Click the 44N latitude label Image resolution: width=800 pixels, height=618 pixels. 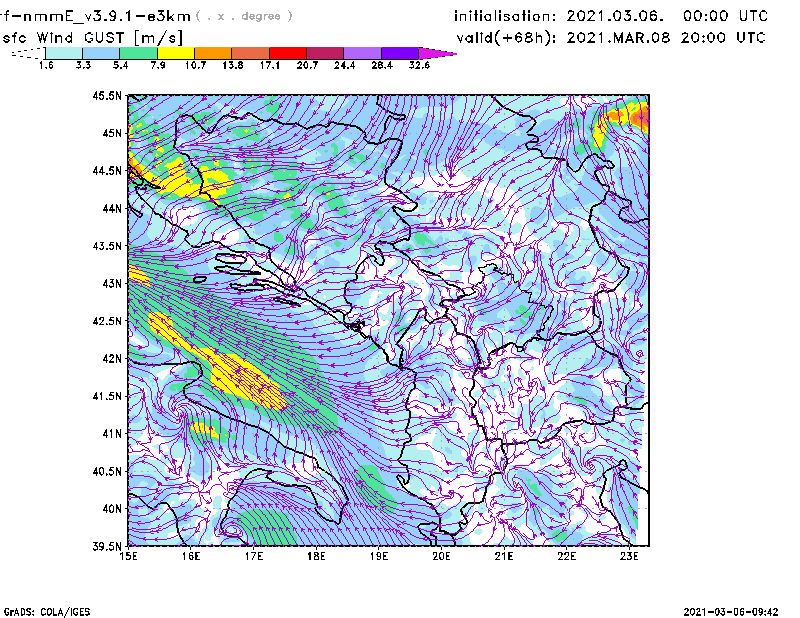(x=112, y=208)
